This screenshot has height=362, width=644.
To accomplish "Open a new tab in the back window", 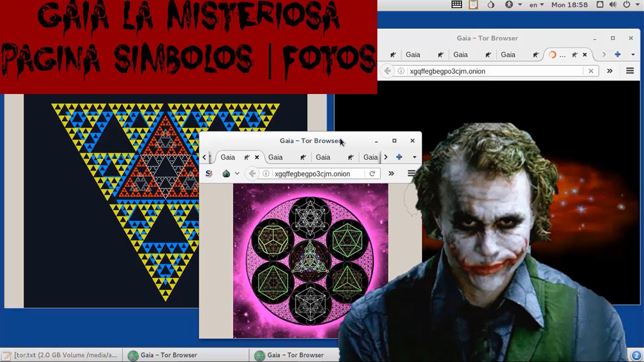I will (x=617, y=54).
